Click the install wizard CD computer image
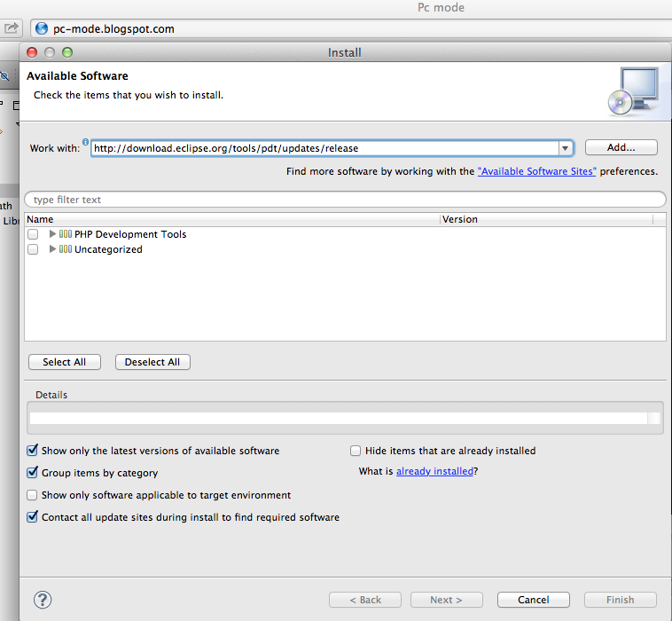Screen dimensions: 672x621 pyautogui.click(x=633, y=91)
